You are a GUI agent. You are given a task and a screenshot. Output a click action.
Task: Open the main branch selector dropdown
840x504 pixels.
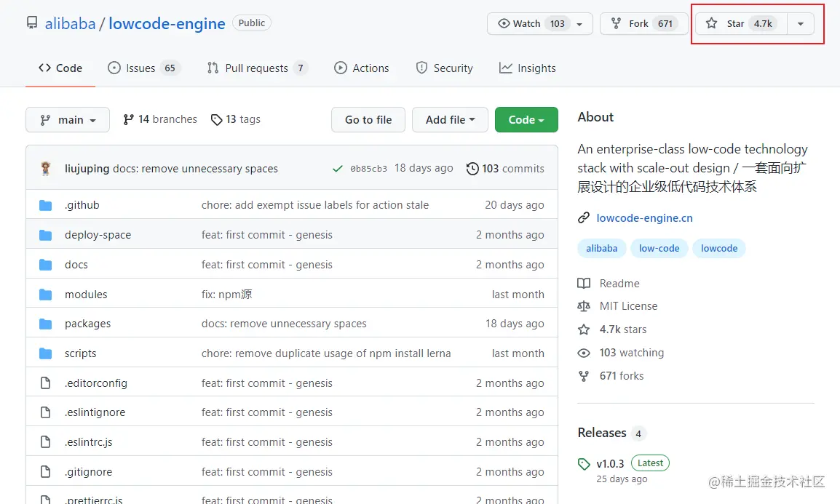pyautogui.click(x=68, y=120)
